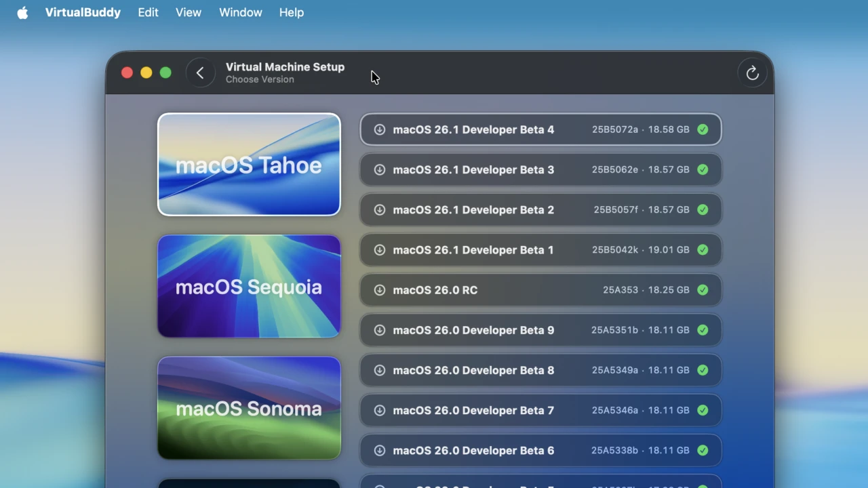The height and width of the screenshot is (488, 868).
Task: Click download icon for macOS 26.1 Developer Beta 4
Action: tap(380, 129)
